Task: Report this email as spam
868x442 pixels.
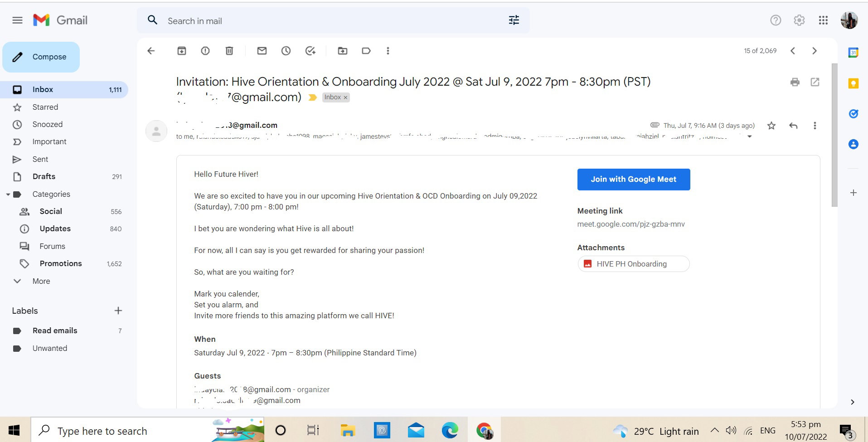Action: click(x=205, y=51)
